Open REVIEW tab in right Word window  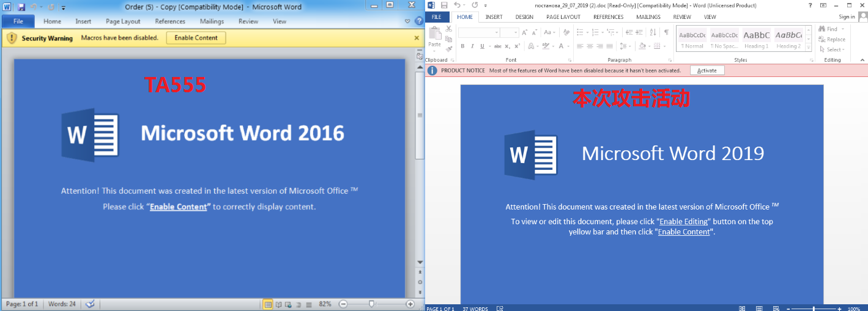coord(682,17)
